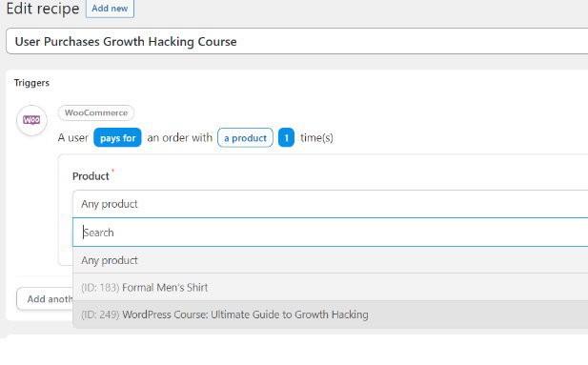Click the Triggers section heading
Viewport: 588px width, 365px height.
tap(31, 83)
